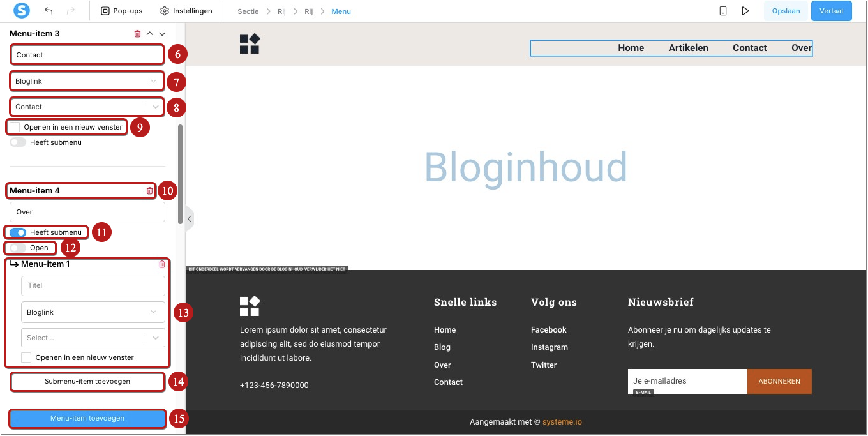The width and height of the screenshot is (868, 436).
Task: Delete submenu Menu-item 1 via trash
Action: 161,264
